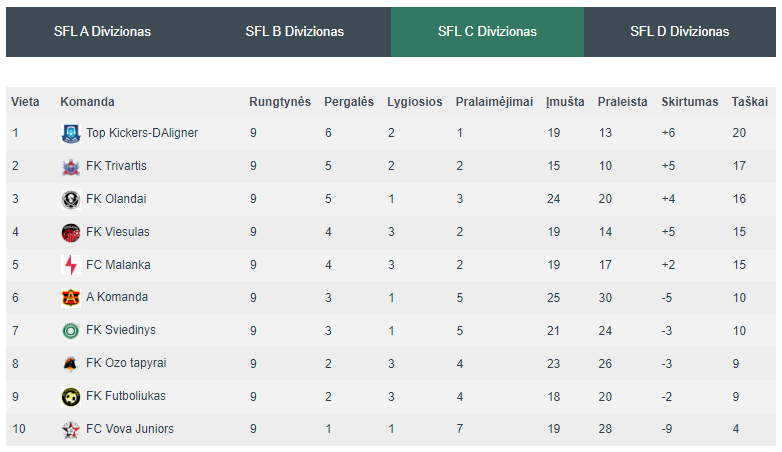Click the FK Ozo tapyrai logo

(71, 364)
